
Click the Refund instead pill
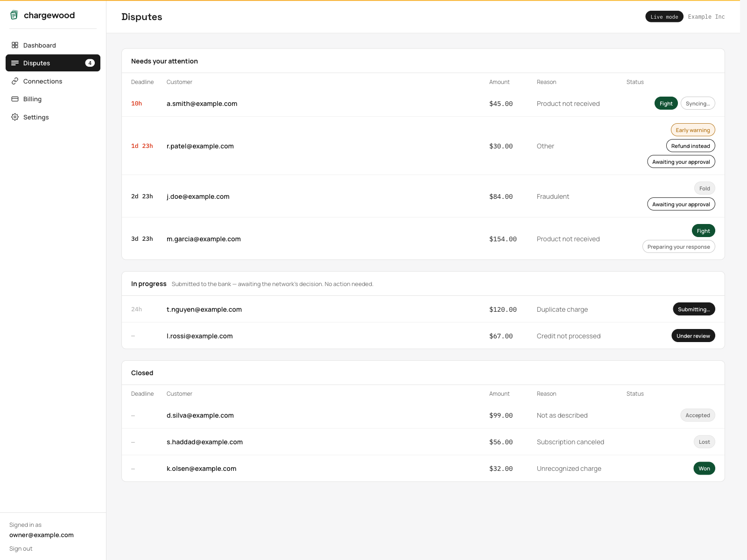691,146
